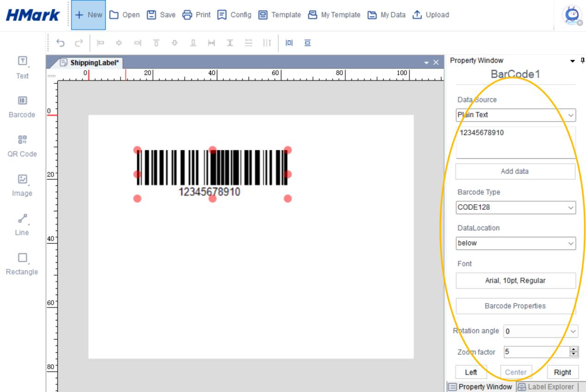The height and width of the screenshot is (392, 586).
Task: Decrease the Zoom factor with down arrow
Action: pyautogui.click(x=574, y=355)
